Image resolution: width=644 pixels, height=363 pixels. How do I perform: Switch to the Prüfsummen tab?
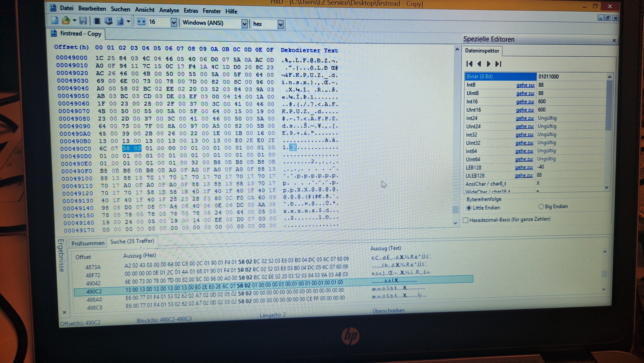pyautogui.click(x=88, y=243)
